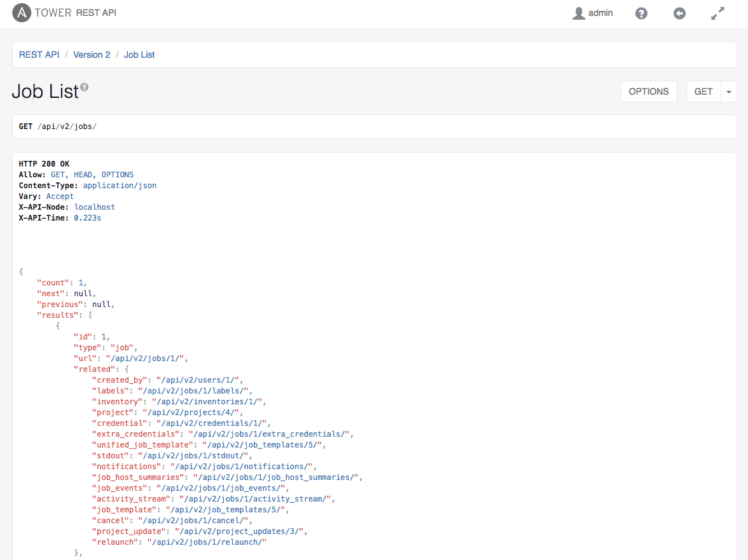Click the help icon beside Job List title
The width and height of the screenshot is (748, 560).
tap(85, 87)
